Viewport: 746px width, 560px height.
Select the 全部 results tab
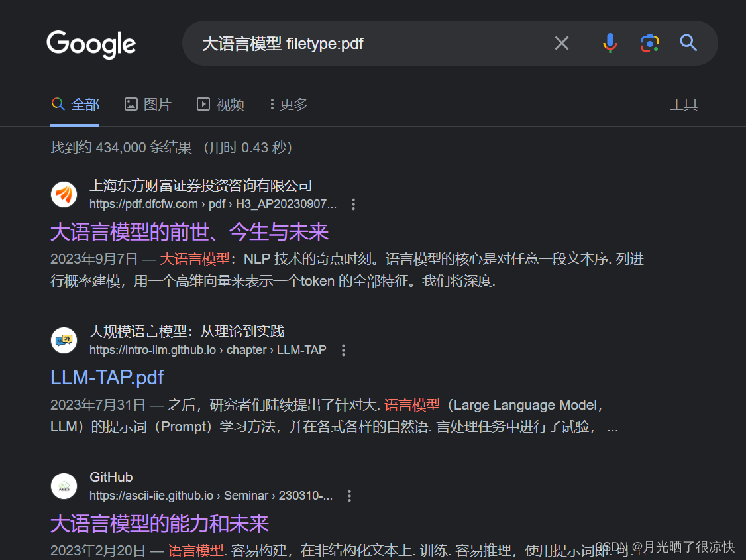(75, 105)
